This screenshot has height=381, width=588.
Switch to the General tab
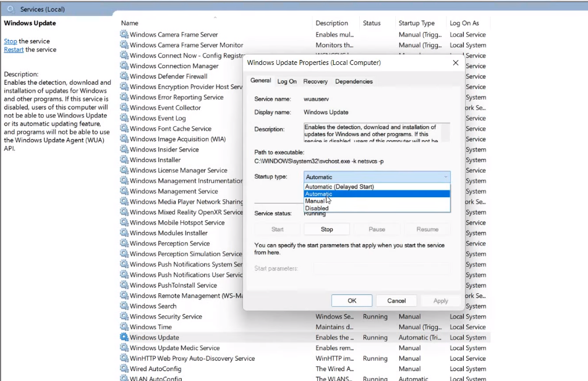pyautogui.click(x=261, y=80)
